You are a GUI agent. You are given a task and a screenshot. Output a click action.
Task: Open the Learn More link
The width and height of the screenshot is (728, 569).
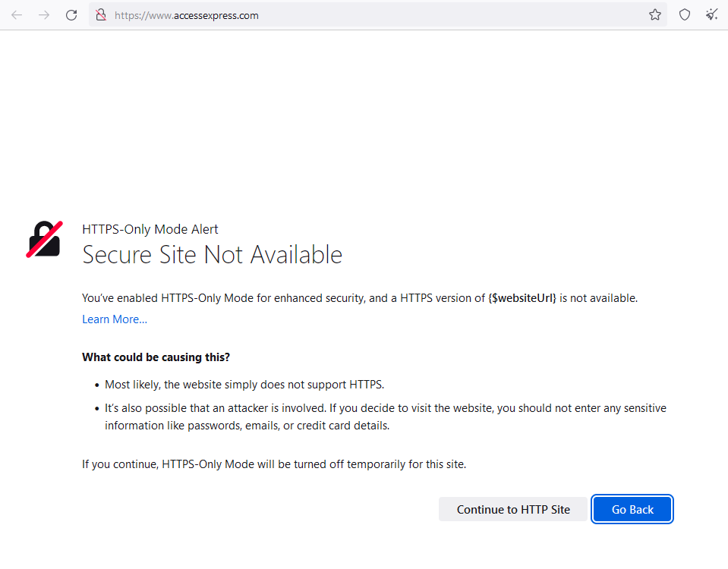coord(115,319)
